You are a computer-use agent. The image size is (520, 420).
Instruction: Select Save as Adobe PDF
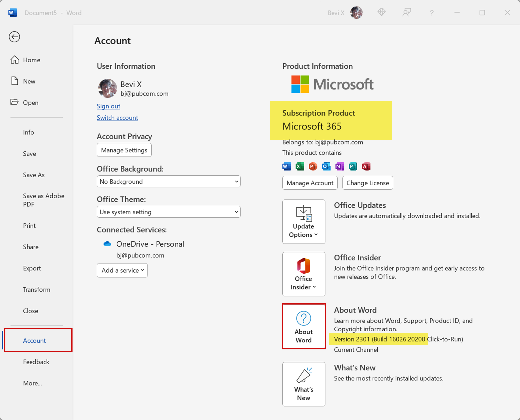coord(44,200)
